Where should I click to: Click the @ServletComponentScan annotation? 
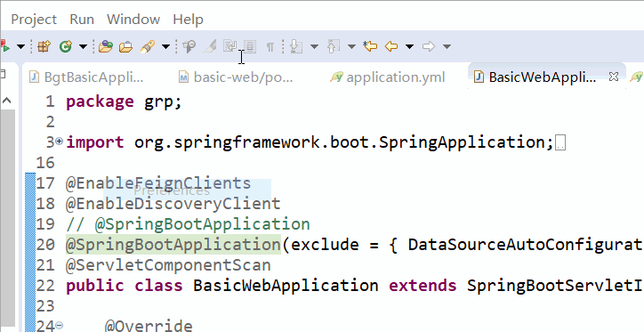coord(168,265)
